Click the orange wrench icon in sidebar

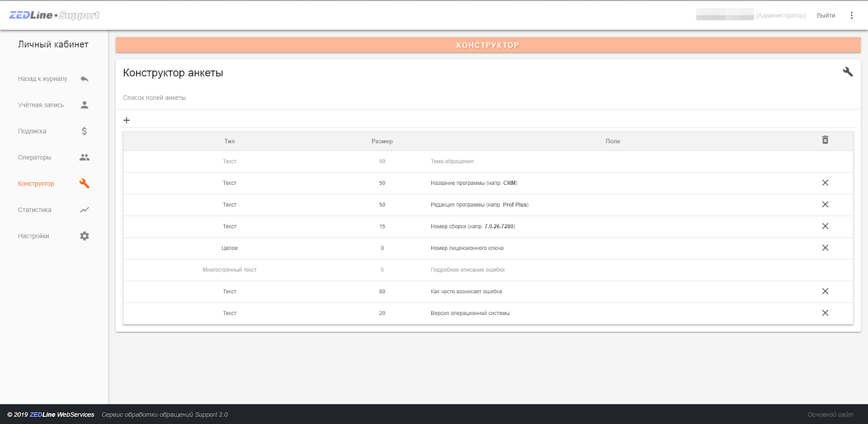click(84, 183)
